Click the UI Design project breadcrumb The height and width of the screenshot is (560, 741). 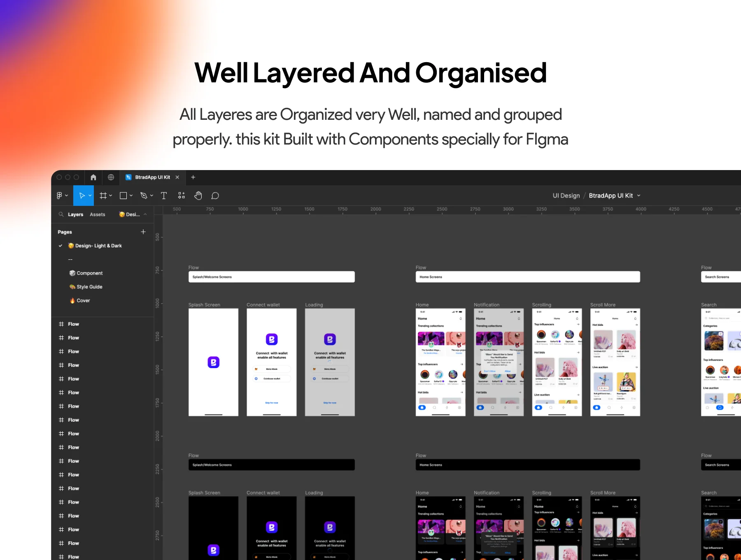point(566,196)
